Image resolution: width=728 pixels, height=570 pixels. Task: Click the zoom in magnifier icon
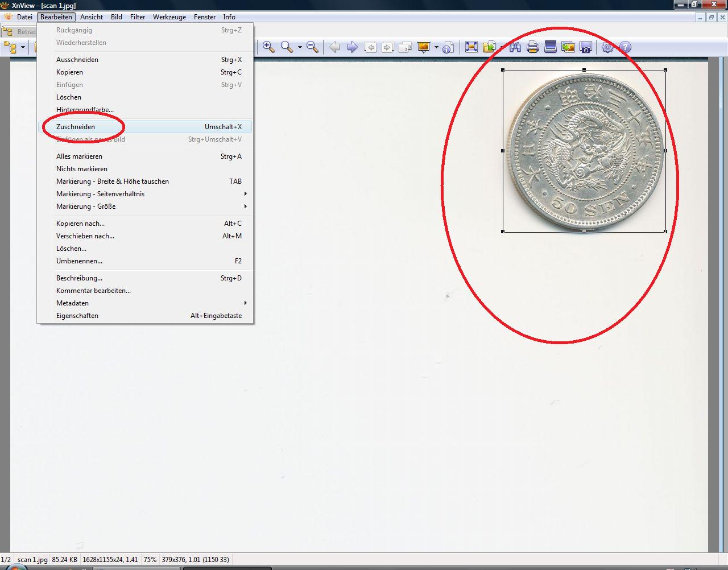[268, 47]
